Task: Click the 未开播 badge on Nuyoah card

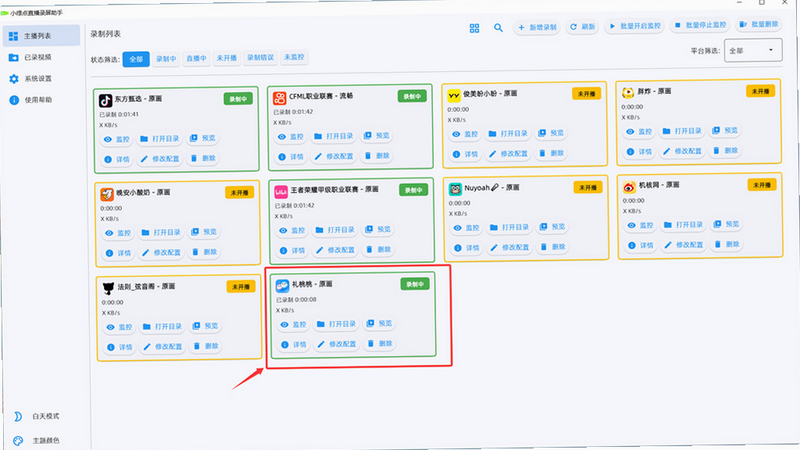Action: point(588,187)
